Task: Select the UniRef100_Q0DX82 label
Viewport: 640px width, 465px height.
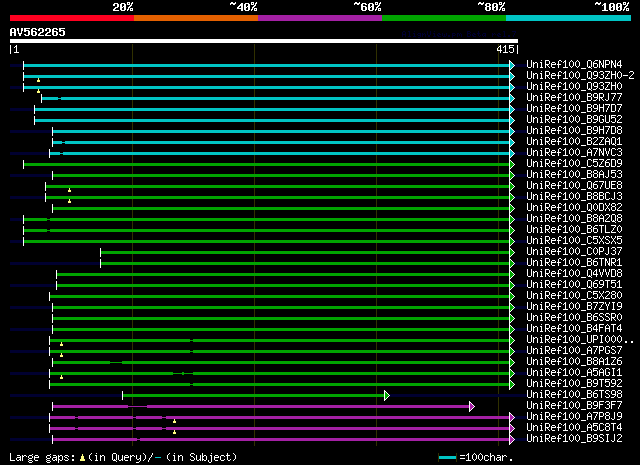Action: (574, 208)
